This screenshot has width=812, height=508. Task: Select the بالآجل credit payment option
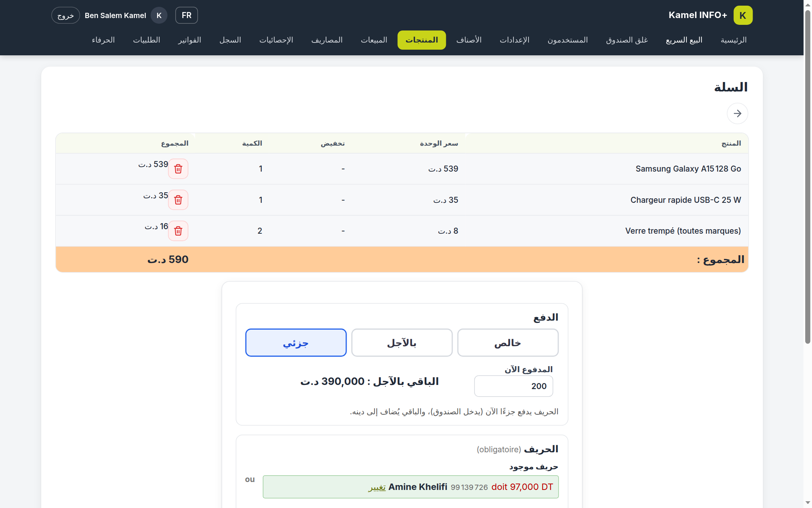pyautogui.click(x=402, y=343)
